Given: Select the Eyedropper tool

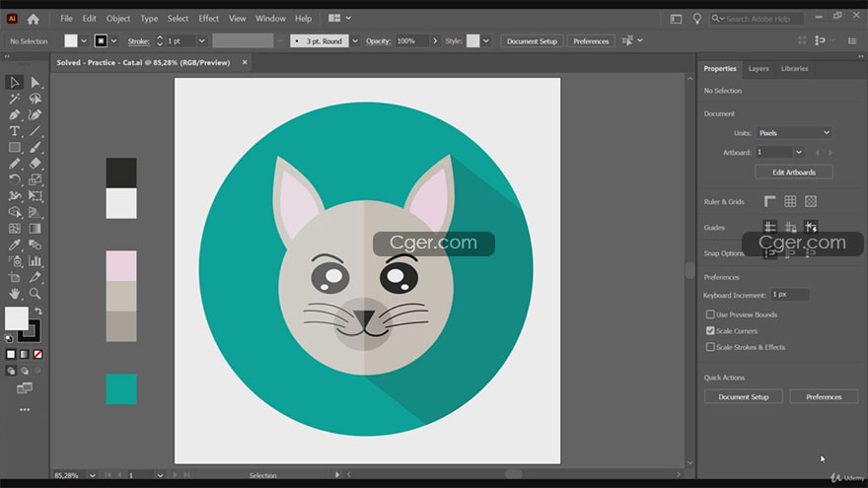Looking at the screenshot, I should pyautogui.click(x=15, y=244).
